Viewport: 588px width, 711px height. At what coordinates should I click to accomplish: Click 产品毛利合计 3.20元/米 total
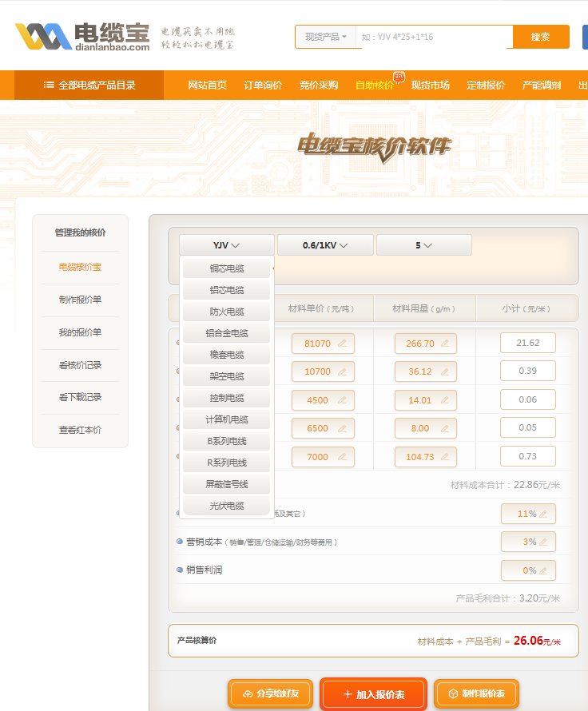508,598
